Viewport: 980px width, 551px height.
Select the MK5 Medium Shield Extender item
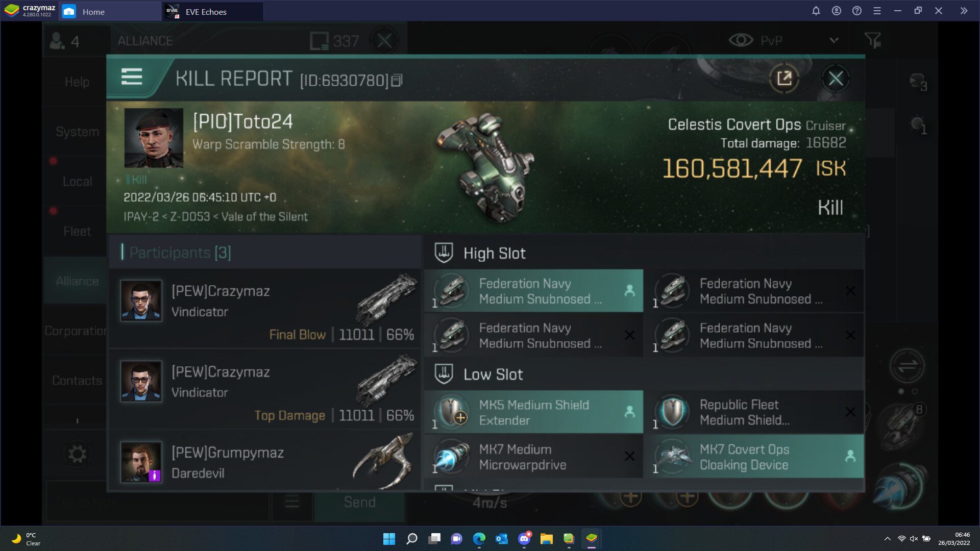pyautogui.click(x=533, y=412)
